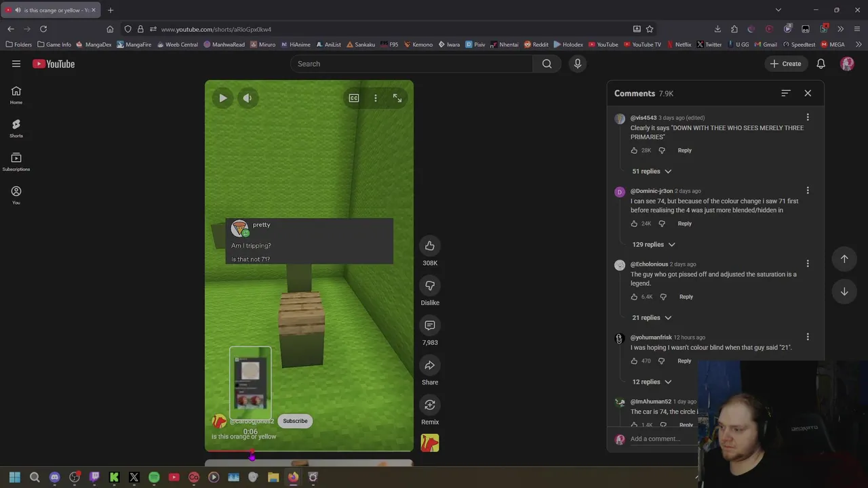Expand 51 replies under @vis4543 comment
Viewport: 868px width, 488px height.
tap(652, 171)
